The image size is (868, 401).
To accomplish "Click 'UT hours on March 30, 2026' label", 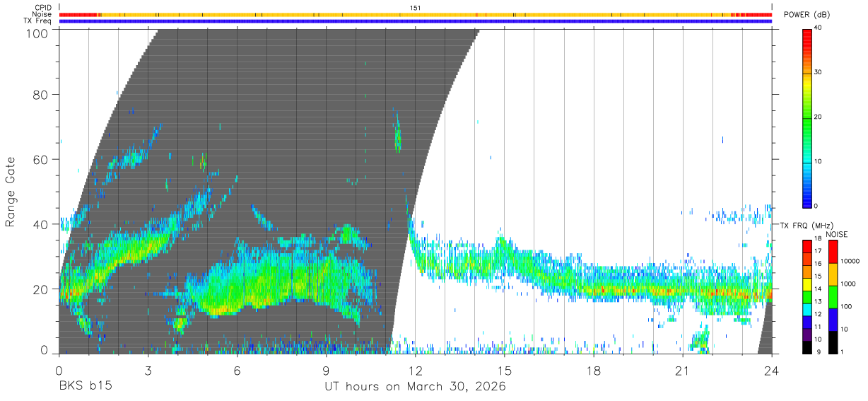I will [x=415, y=387].
